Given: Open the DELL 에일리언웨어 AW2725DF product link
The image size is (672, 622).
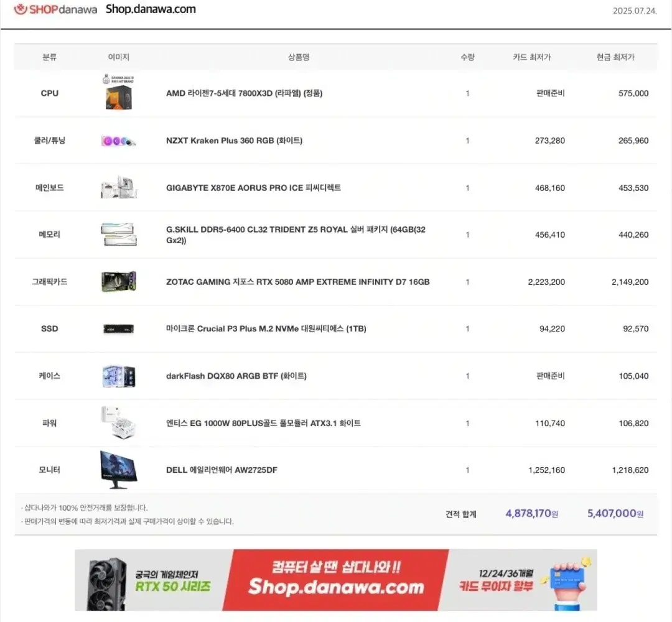Looking at the screenshot, I should (x=224, y=470).
